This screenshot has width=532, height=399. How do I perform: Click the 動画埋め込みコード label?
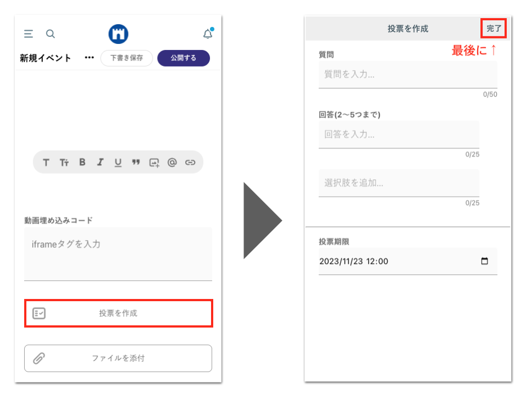click(x=58, y=220)
